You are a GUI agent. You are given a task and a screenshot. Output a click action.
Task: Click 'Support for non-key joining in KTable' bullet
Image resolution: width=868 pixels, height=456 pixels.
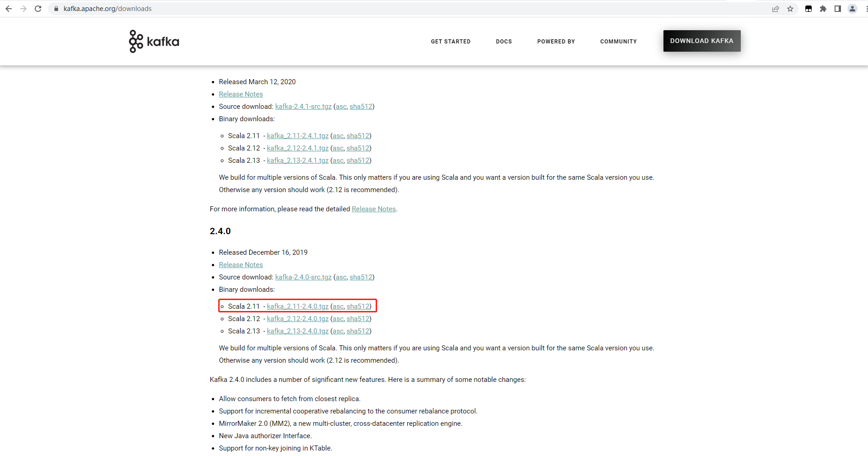click(275, 448)
